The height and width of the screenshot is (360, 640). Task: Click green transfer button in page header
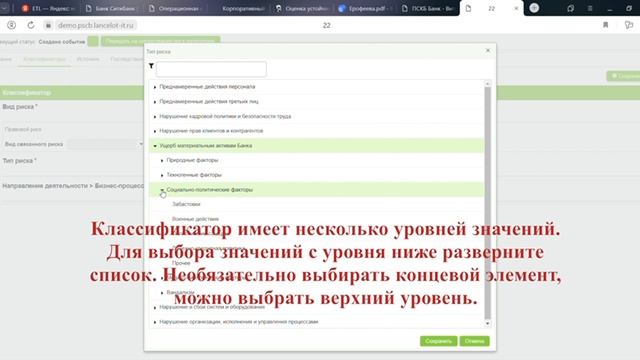pyautogui.click(x=160, y=41)
